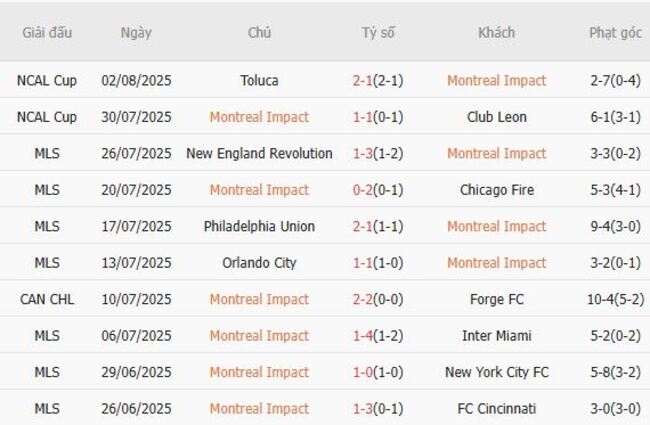Select the CAN CHL league label
This screenshot has width=650, height=425.
[47, 299]
